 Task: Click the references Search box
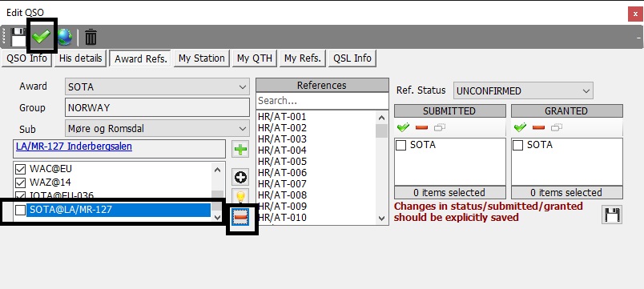[322, 101]
